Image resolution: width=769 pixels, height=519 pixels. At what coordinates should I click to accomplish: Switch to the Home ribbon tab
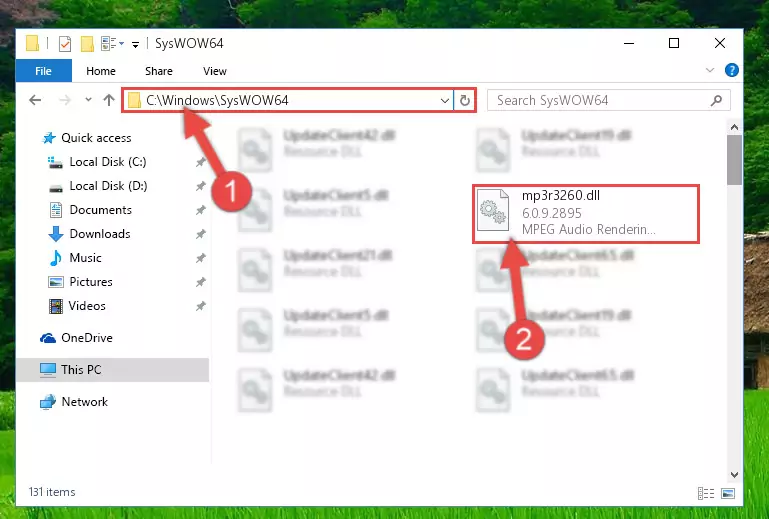101,71
